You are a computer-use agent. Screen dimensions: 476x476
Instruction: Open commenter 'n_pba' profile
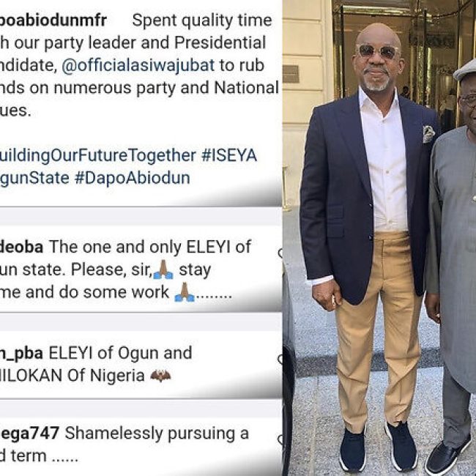pos(21,354)
